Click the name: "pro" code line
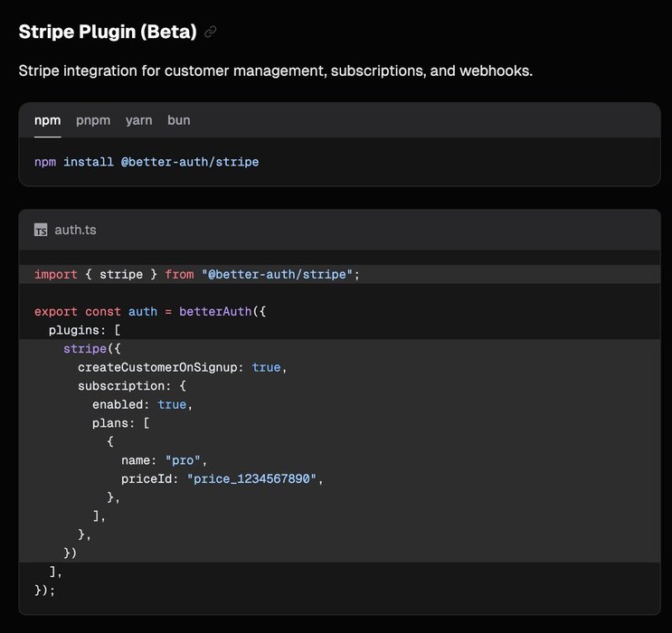The image size is (672, 633). click(x=164, y=460)
